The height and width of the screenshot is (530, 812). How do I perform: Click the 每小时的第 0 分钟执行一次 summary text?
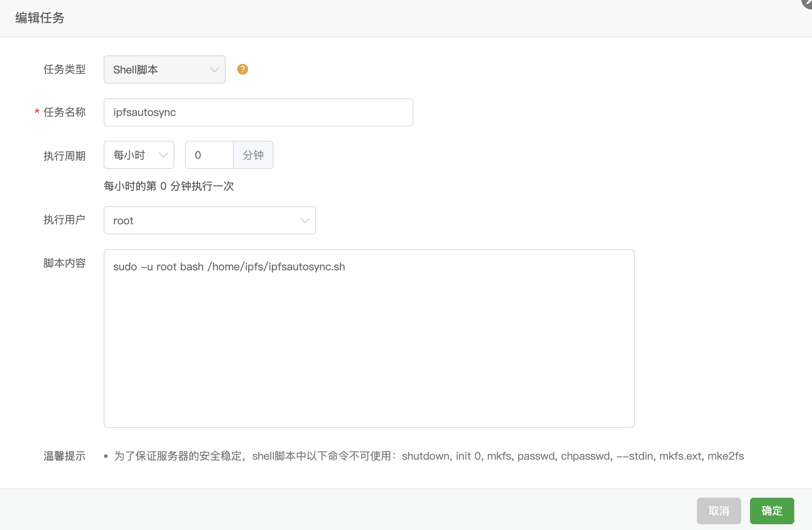(168, 186)
